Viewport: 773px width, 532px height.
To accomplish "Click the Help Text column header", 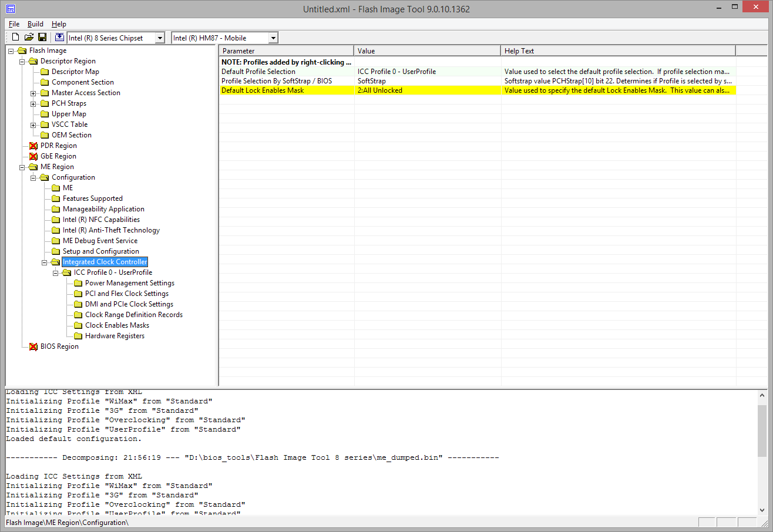I will point(619,51).
